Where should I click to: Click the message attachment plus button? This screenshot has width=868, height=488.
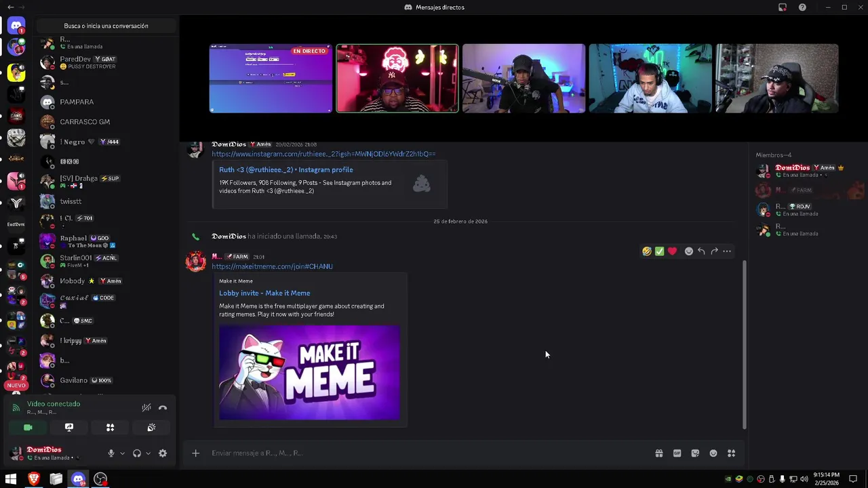195,453
